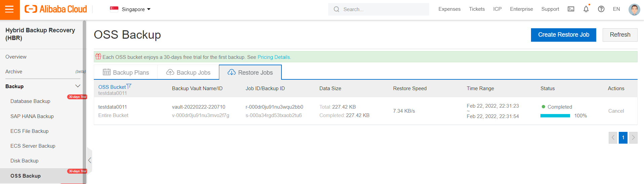
Task: Click the Time Range column header
Action: [480, 88]
